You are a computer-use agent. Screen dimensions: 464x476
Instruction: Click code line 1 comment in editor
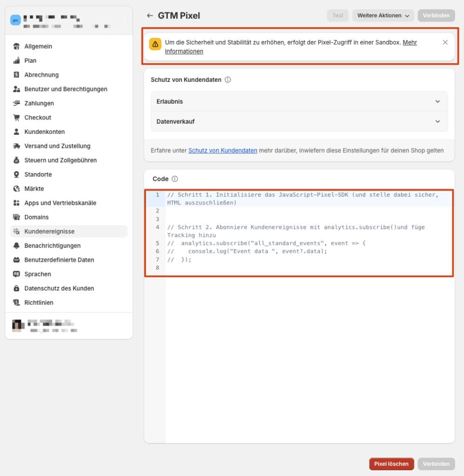pos(303,198)
